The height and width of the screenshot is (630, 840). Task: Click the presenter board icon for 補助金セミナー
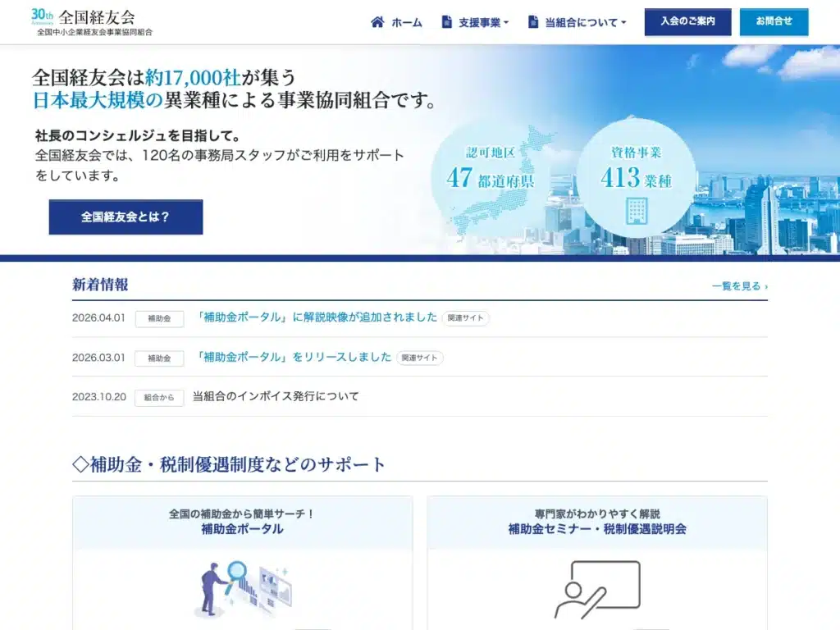(x=597, y=589)
